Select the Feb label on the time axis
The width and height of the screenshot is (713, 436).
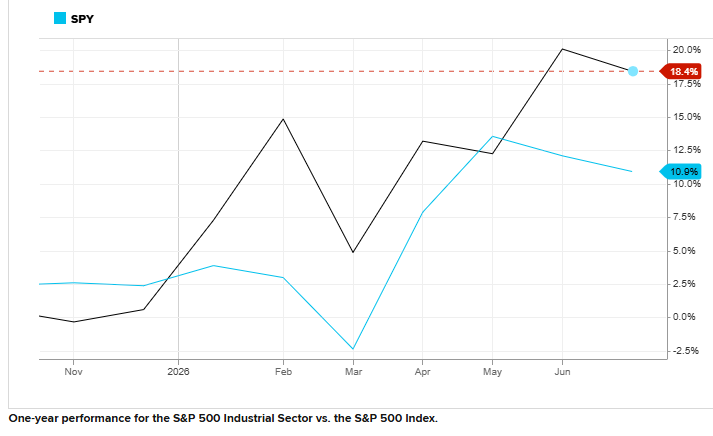pyautogui.click(x=283, y=372)
